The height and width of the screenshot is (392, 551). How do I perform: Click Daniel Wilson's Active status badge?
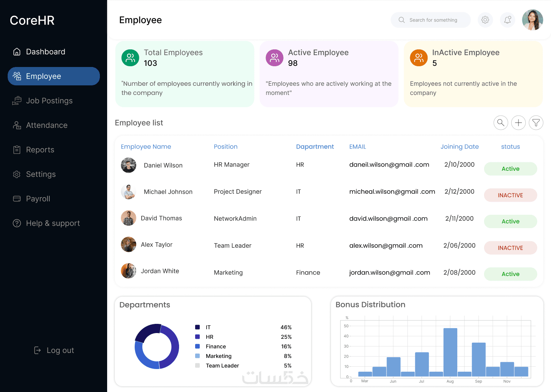click(x=510, y=169)
